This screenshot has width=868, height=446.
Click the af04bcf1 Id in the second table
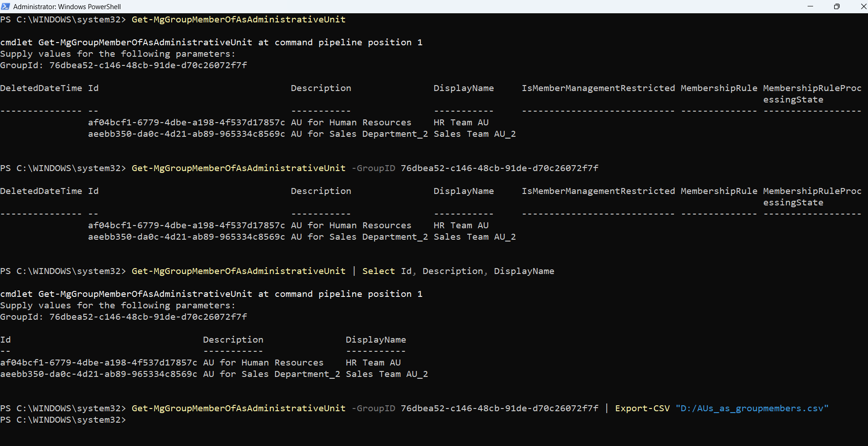click(186, 226)
